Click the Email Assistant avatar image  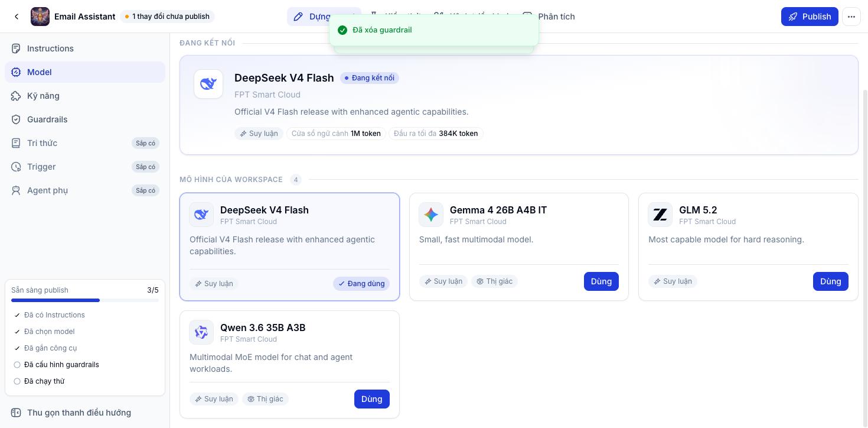(x=40, y=17)
